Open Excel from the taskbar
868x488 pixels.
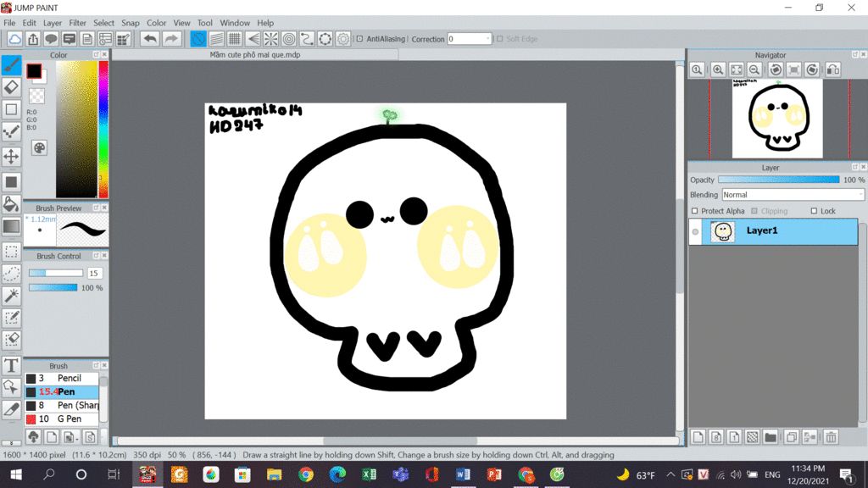[369, 474]
